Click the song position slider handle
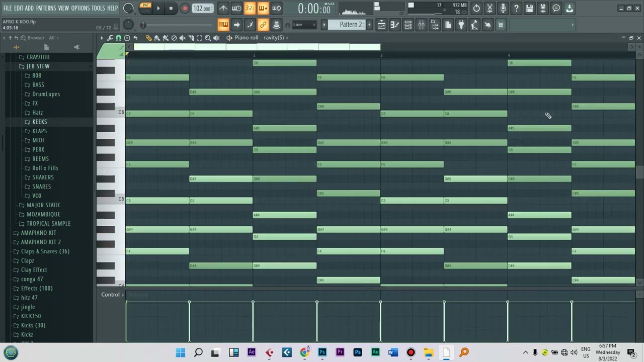 (x=143, y=25)
